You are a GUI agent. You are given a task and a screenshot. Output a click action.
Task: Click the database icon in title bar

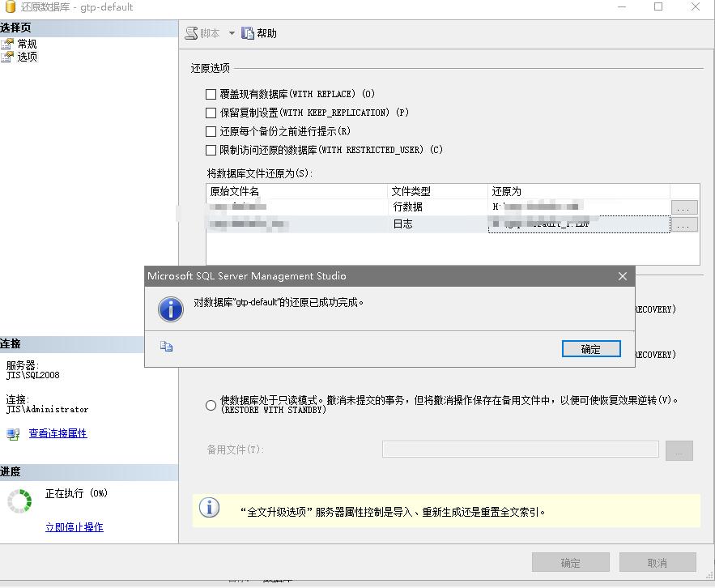coord(10,6)
